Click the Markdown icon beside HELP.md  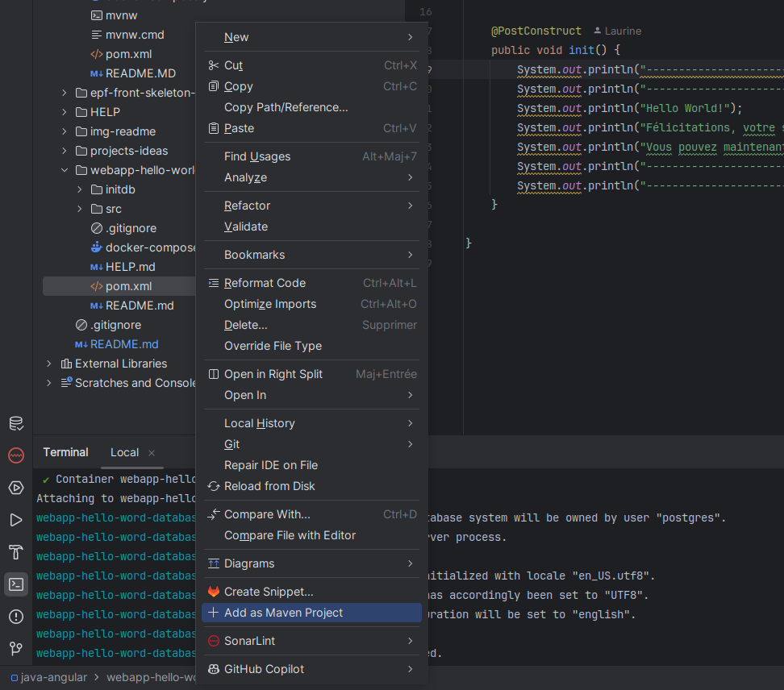[x=97, y=268]
